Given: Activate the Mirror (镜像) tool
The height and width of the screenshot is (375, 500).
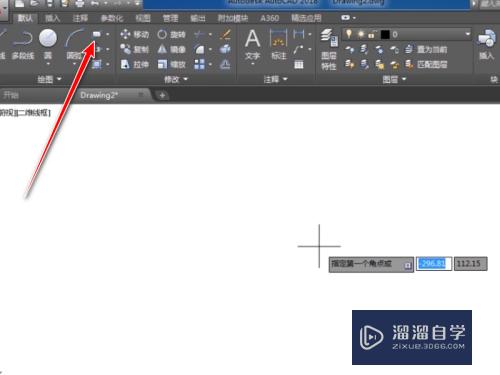Looking at the screenshot, I should click(x=171, y=49).
